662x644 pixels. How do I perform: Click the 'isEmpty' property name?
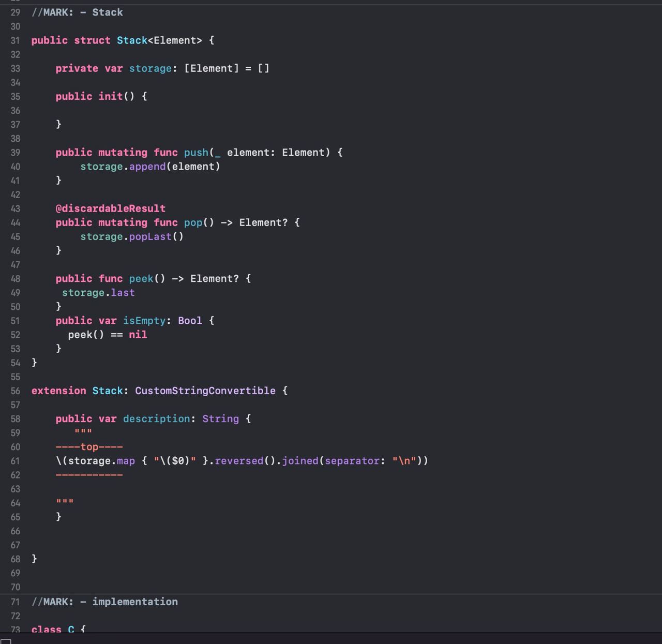(x=144, y=321)
